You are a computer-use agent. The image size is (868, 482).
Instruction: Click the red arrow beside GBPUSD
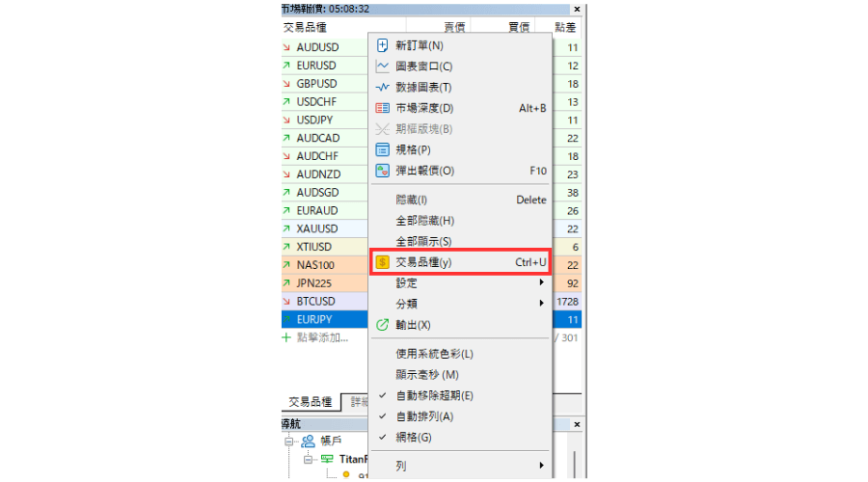coord(286,84)
